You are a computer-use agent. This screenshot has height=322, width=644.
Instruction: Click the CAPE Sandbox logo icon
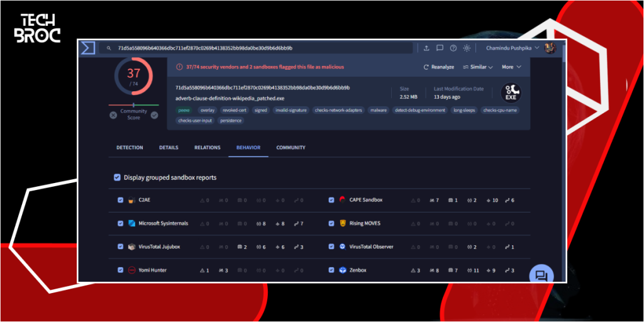[343, 200]
